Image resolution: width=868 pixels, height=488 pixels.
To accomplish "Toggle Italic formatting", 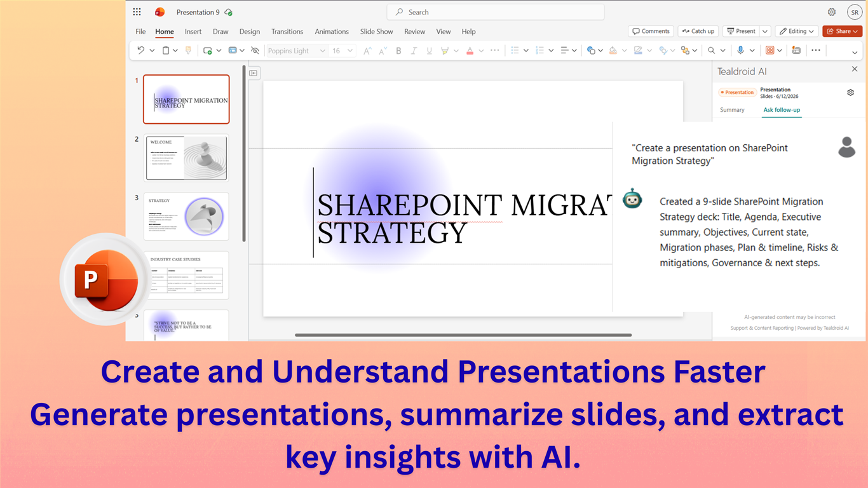I will (x=414, y=50).
